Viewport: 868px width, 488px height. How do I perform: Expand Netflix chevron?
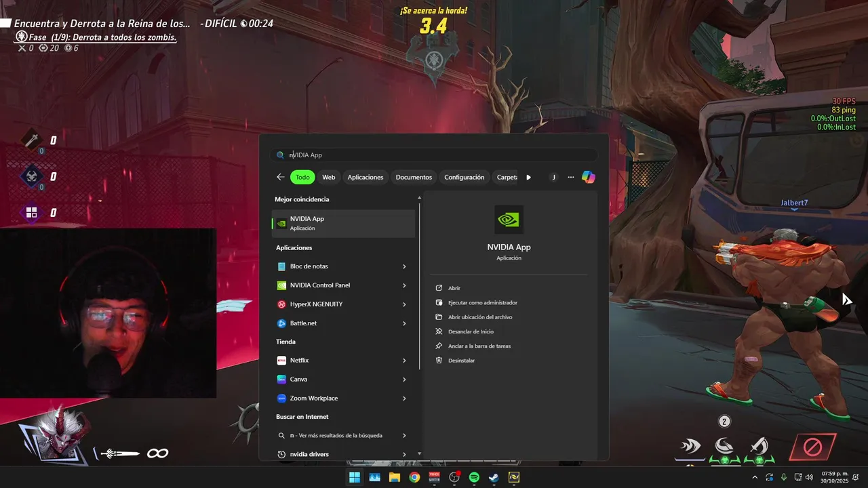click(404, 361)
